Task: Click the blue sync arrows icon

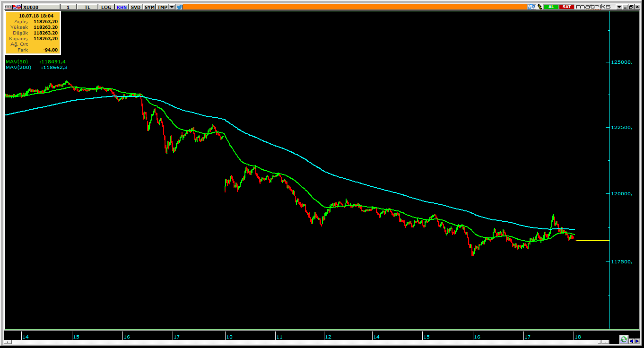Action: (x=531, y=7)
